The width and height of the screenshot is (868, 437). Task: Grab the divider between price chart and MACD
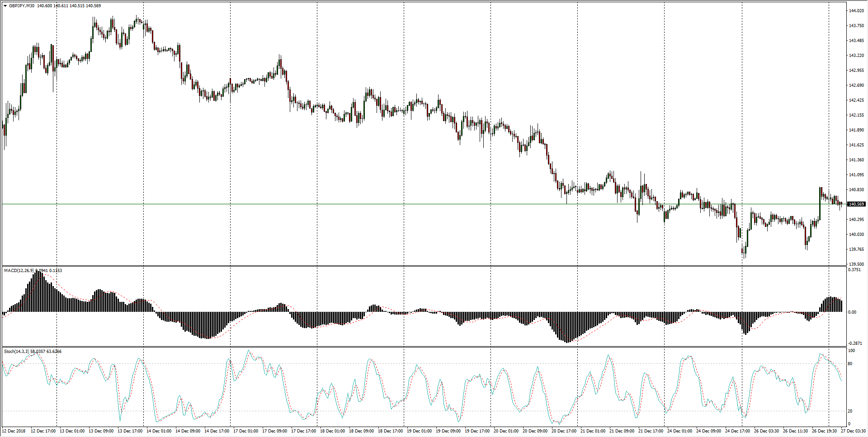coord(423,266)
